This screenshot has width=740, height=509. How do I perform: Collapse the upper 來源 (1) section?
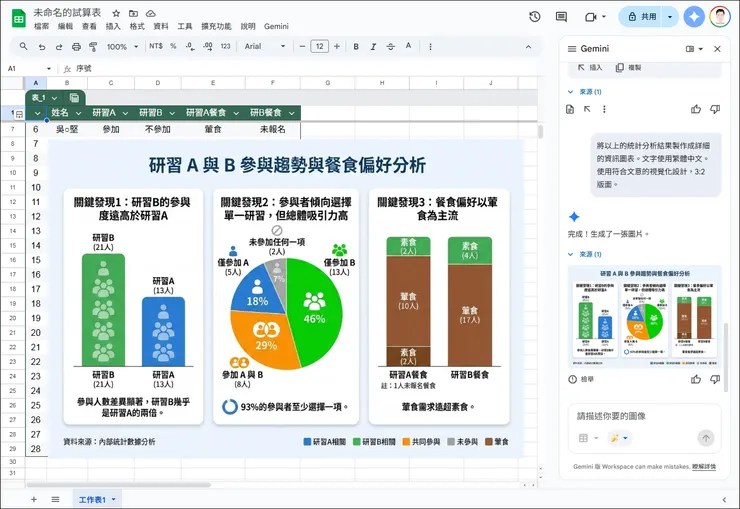570,92
